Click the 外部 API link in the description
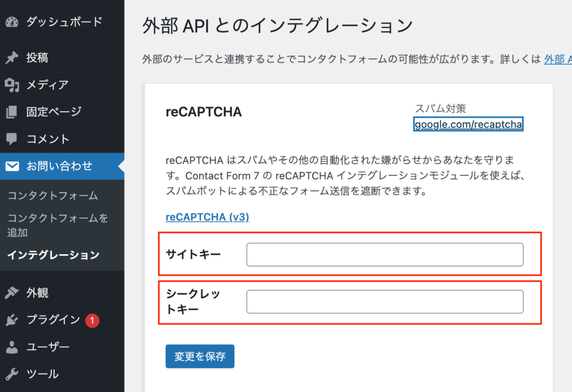Image resolution: width=572 pixels, height=392 pixels. coord(557,59)
